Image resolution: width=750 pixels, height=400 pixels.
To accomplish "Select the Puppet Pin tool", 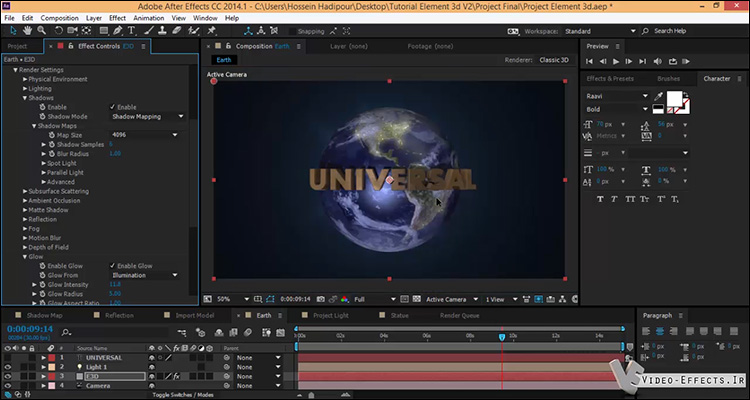I will (211, 31).
